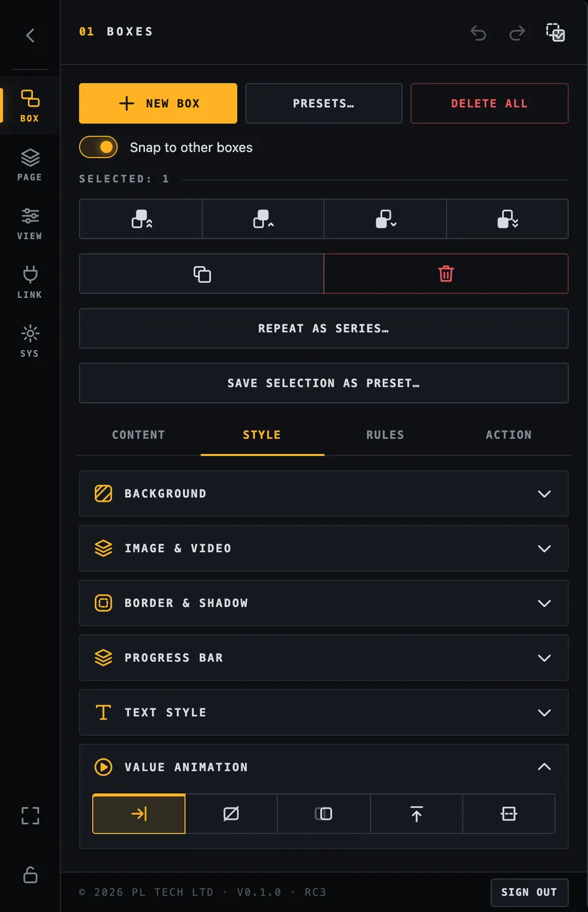
Task: Click the New Box button
Action: point(158,103)
